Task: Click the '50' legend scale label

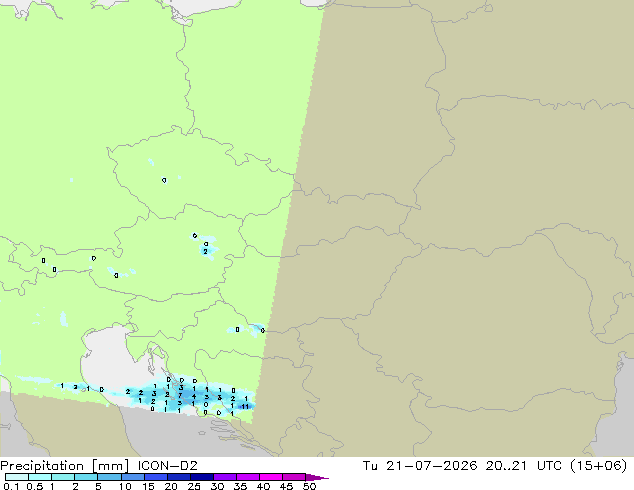Action: 309,486
